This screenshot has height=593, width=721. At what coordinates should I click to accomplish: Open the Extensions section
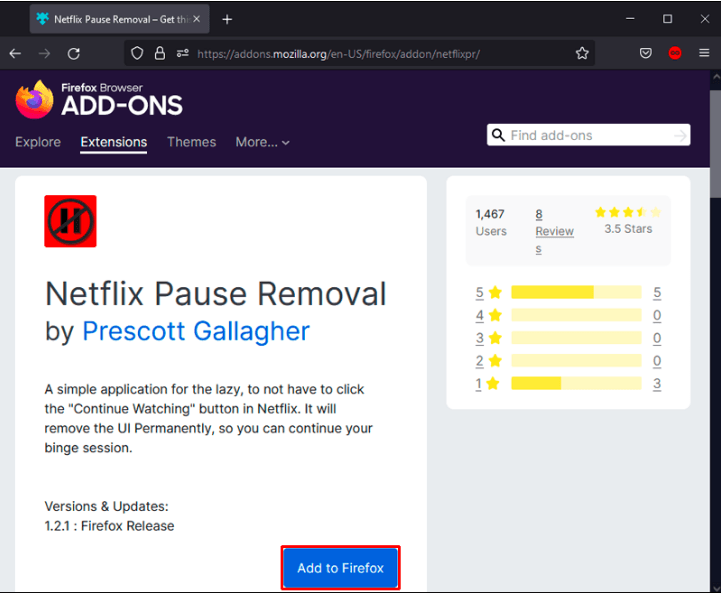click(x=114, y=142)
